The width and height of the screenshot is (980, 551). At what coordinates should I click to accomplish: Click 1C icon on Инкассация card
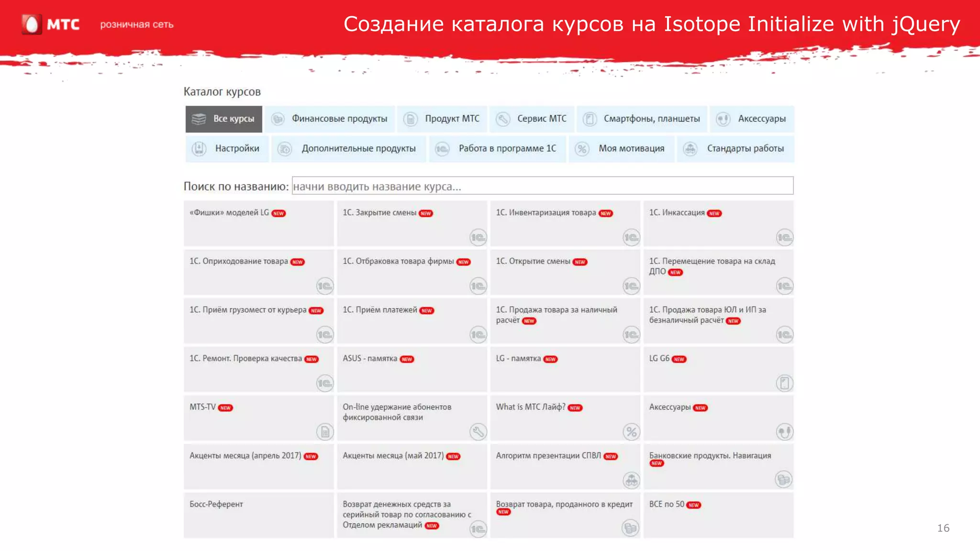tap(784, 237)
